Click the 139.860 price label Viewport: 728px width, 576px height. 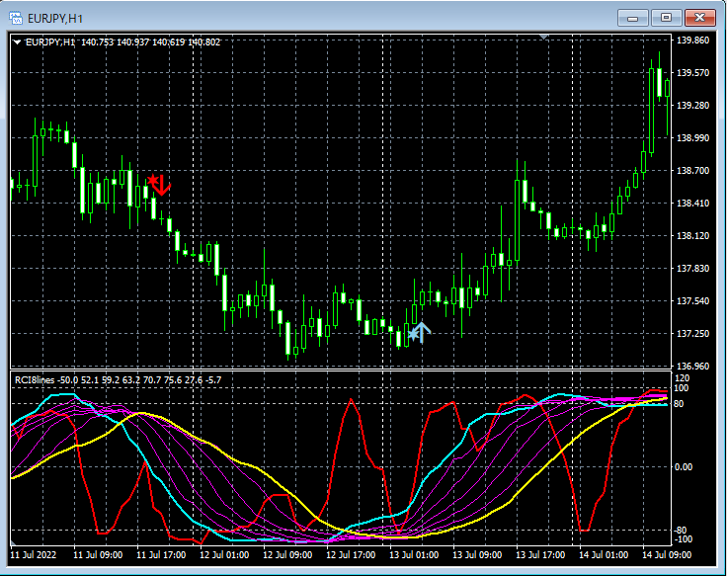[692, 41]
